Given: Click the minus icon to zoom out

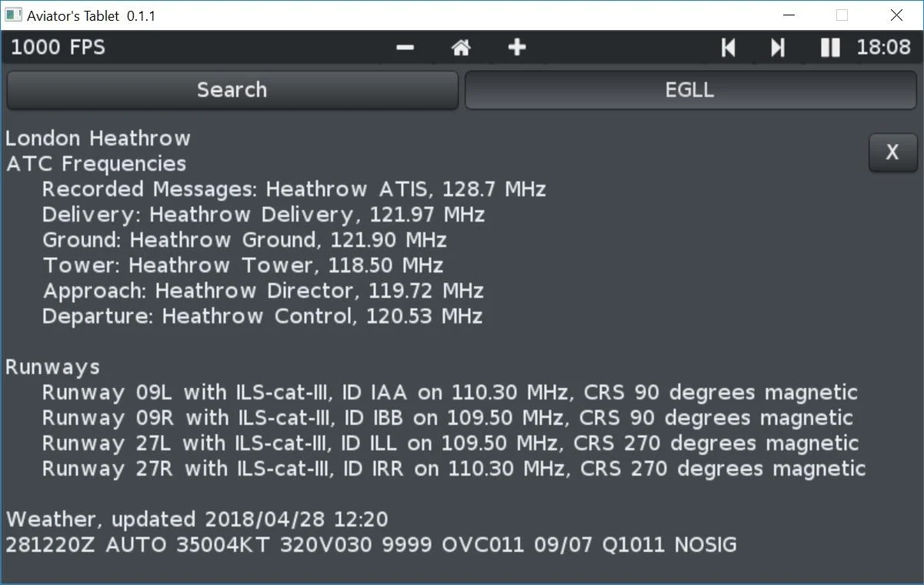Looking at the screenshot, I should pyautogui.click(x=404, y=47).
